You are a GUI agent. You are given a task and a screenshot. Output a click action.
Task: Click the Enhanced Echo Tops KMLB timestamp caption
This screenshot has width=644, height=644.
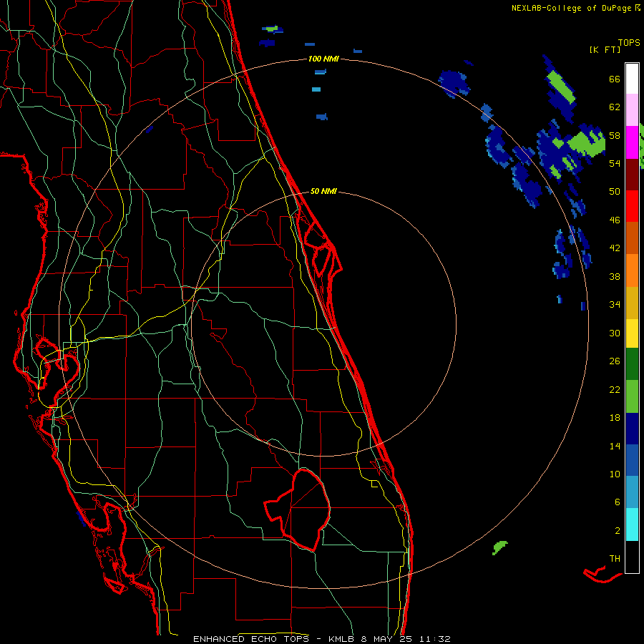coord(321,639)
